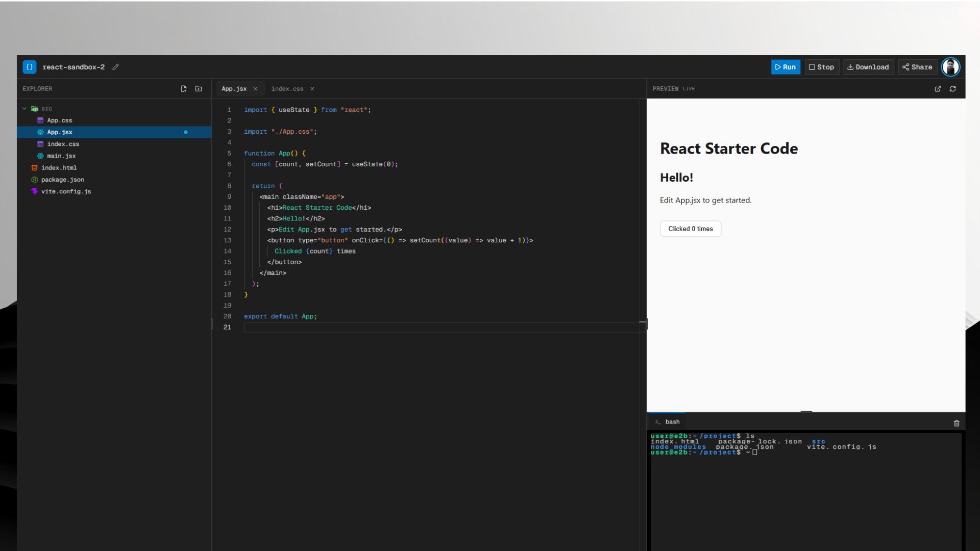The height and width of the screenshot is (551, 980).
Task: Click the Vite icon beside vite.config.js
Action: coord(34,191)
